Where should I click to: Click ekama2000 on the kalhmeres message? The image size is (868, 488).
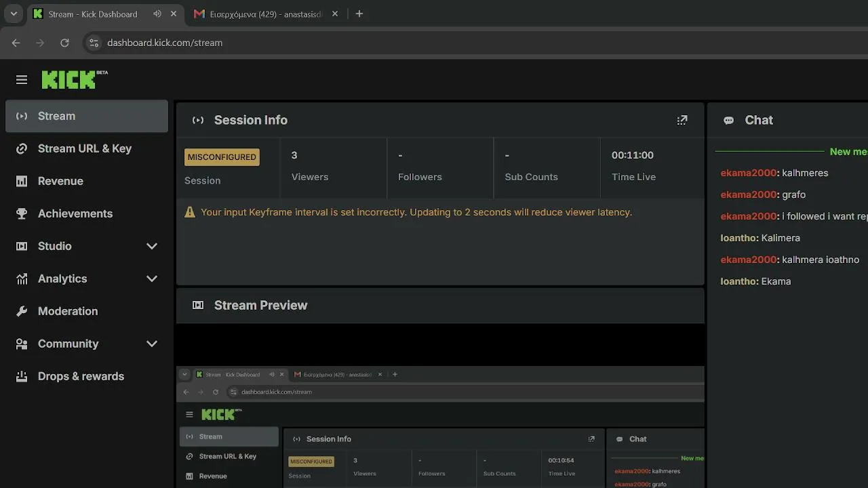(748, 173)
